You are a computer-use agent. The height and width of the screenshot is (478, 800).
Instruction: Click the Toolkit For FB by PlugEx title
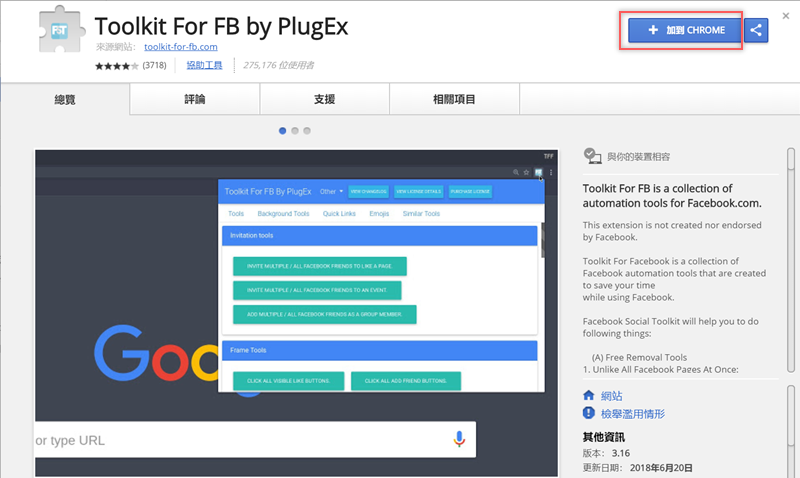point(221,27)
